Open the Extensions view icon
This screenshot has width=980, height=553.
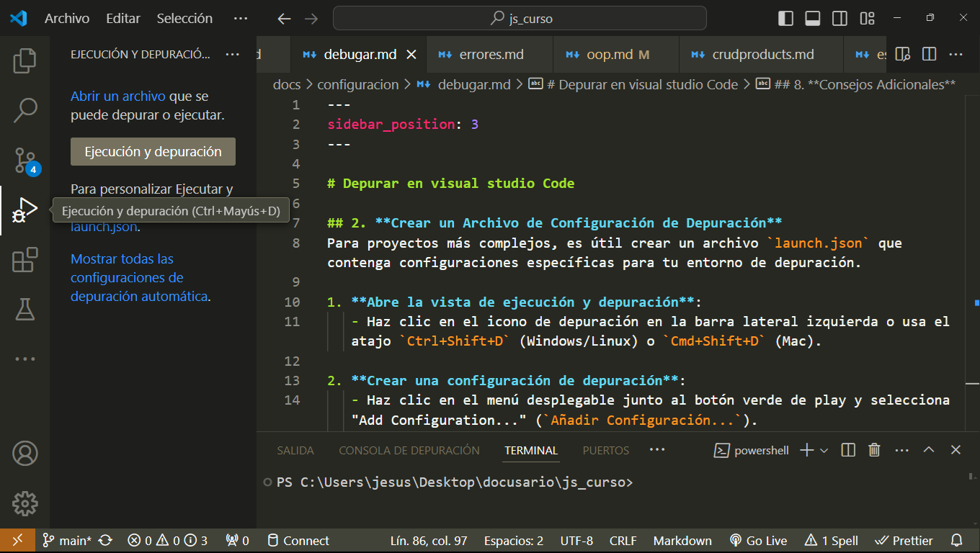[x=24, y=260]
